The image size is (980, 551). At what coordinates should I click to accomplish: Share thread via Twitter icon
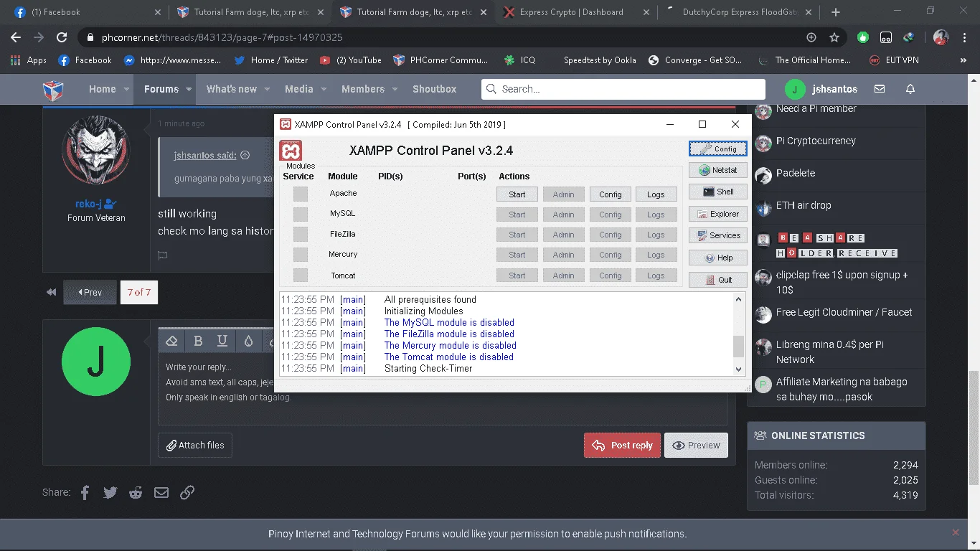click(x=110, y=492)
